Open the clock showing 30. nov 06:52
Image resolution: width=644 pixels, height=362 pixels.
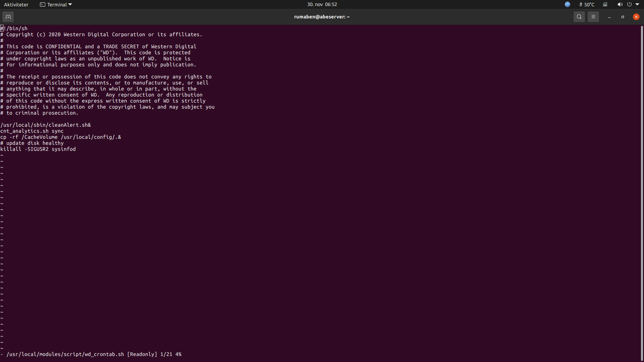(x=322, y=4)
